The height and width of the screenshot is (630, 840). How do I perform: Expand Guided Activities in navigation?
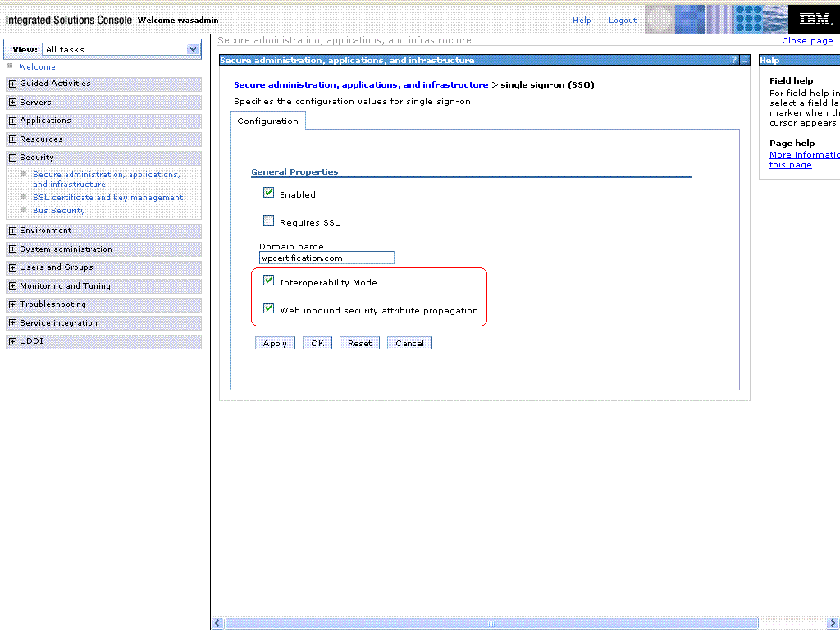coord(13,84)
